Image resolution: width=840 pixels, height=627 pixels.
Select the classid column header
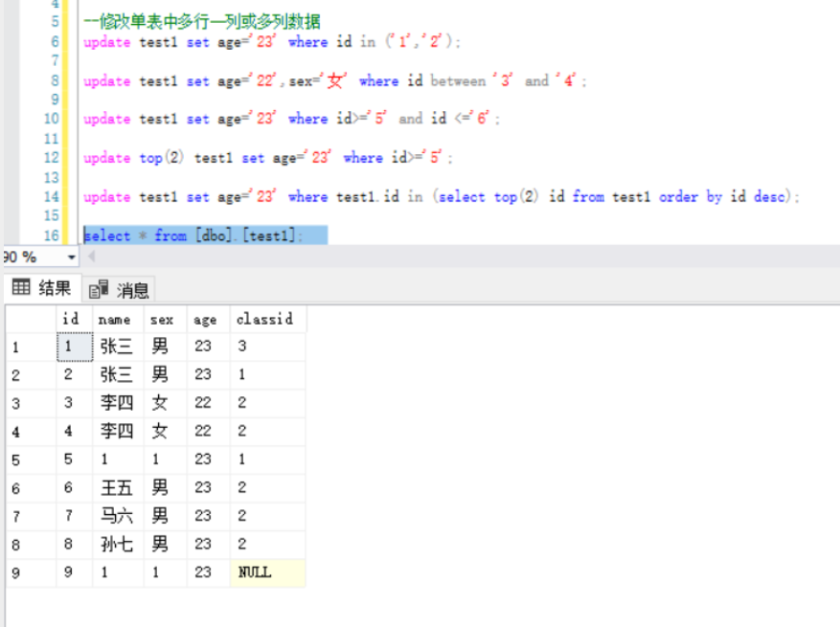[x=268, y=320]
